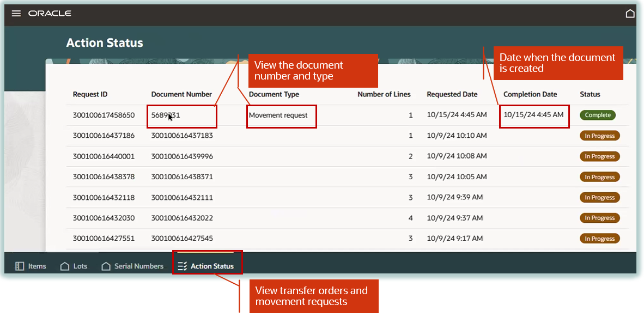Click the Action Status checklist icon

click(x=183, y=266)
